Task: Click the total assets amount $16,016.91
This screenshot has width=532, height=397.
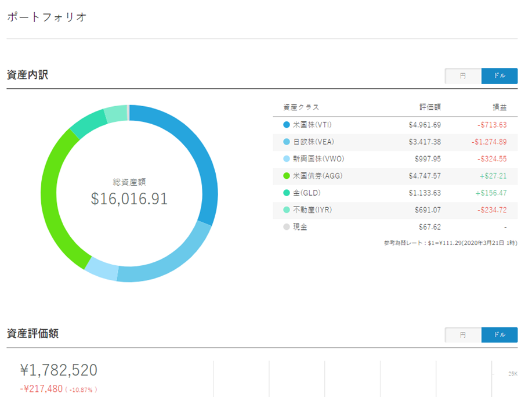Action: 129,198
